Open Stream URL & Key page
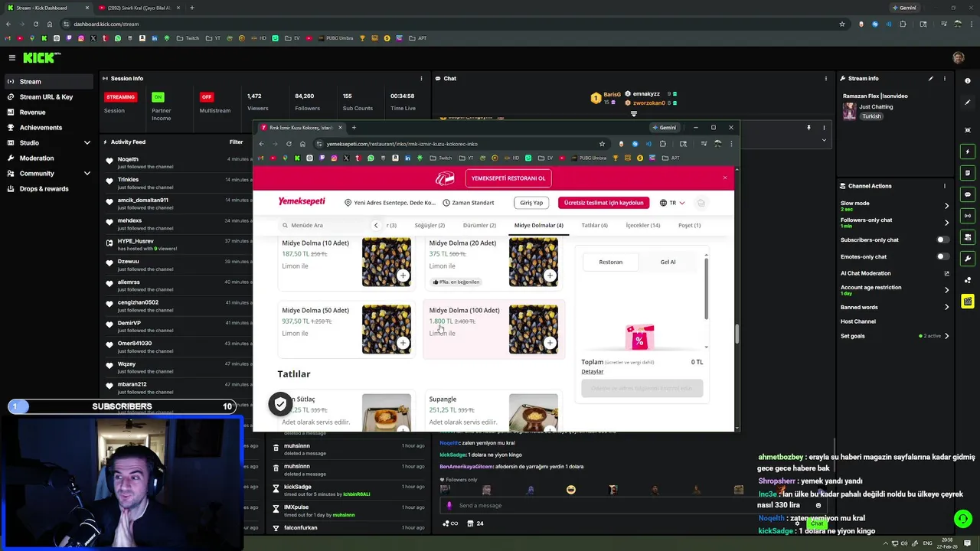 point(46,97)
